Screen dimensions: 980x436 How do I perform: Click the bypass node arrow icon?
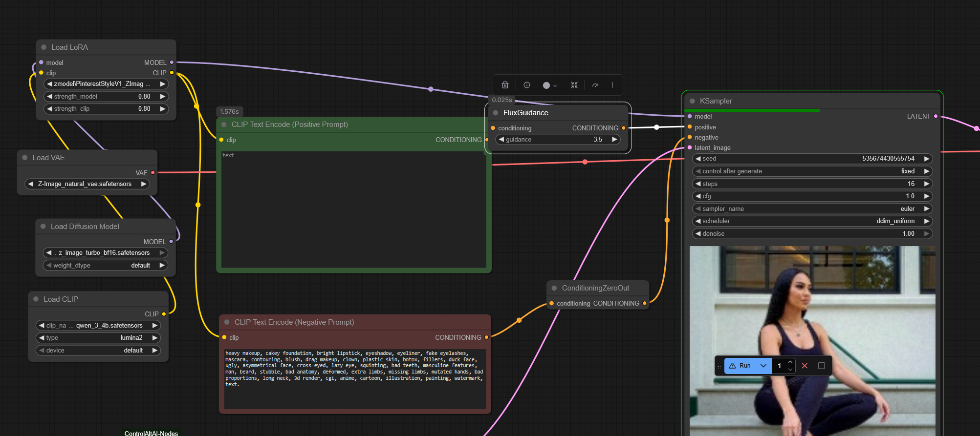coord(595,85)
